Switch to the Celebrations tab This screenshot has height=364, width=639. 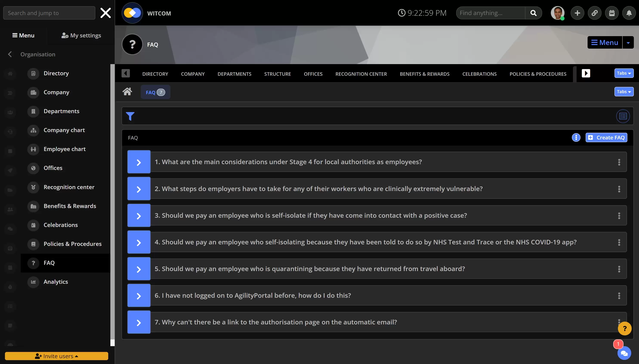coord(479,74)
